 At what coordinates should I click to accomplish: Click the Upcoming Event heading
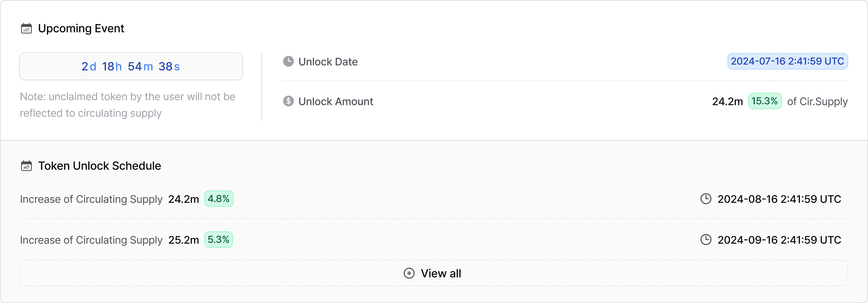pos(81,28)
